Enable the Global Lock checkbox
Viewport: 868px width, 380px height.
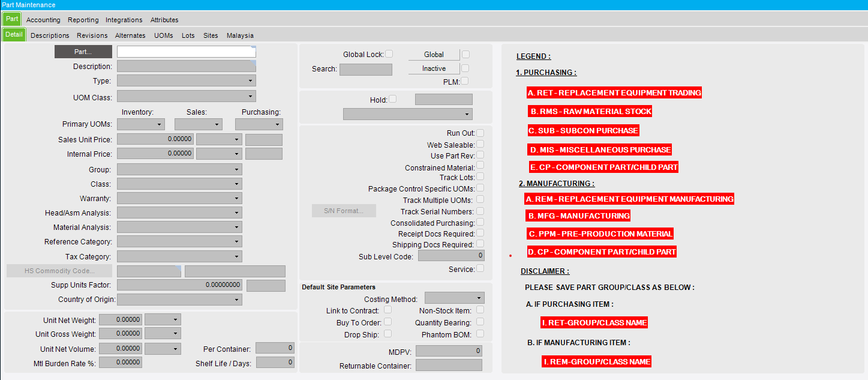(x=389, y=54)
